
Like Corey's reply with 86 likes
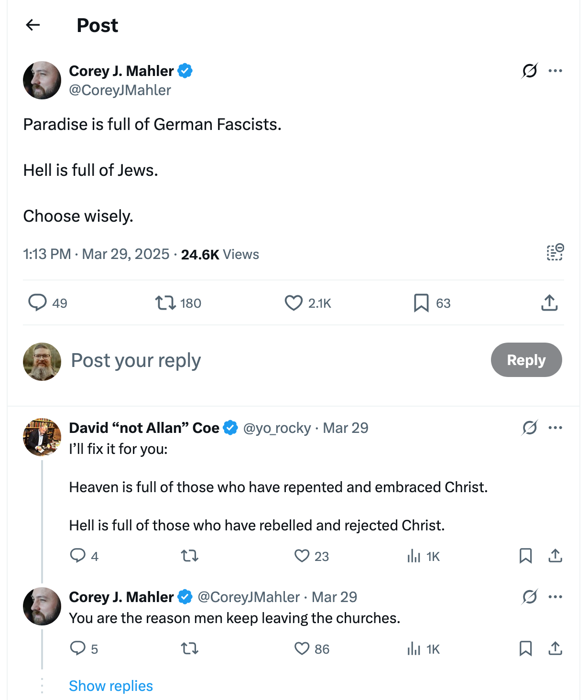click(302, 648)
